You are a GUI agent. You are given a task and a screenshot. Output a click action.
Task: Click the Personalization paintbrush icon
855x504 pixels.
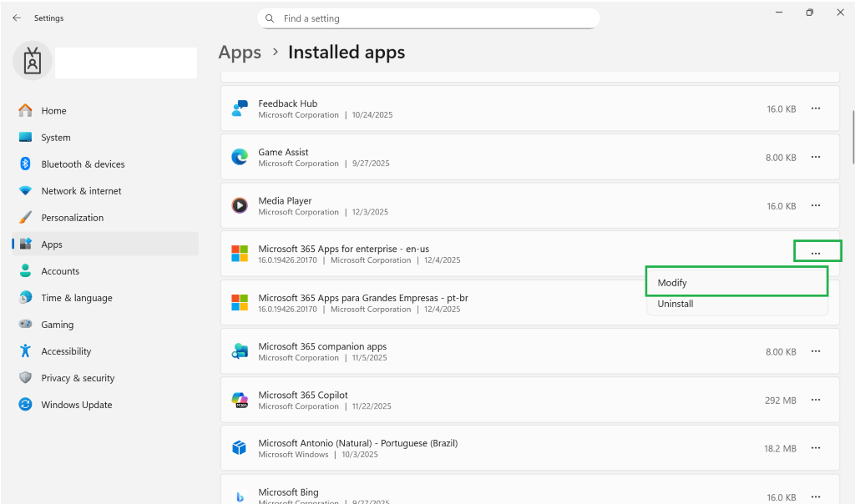tap(25, 218)
